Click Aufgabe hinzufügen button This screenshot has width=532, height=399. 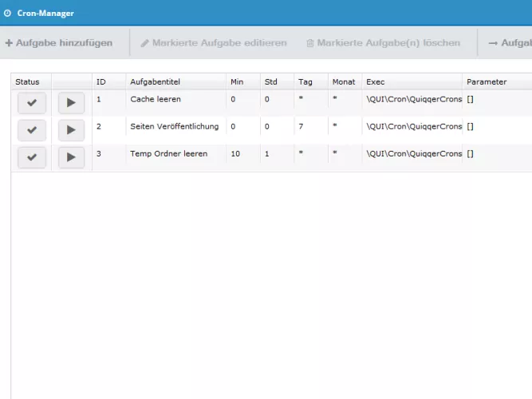point(59,42)
